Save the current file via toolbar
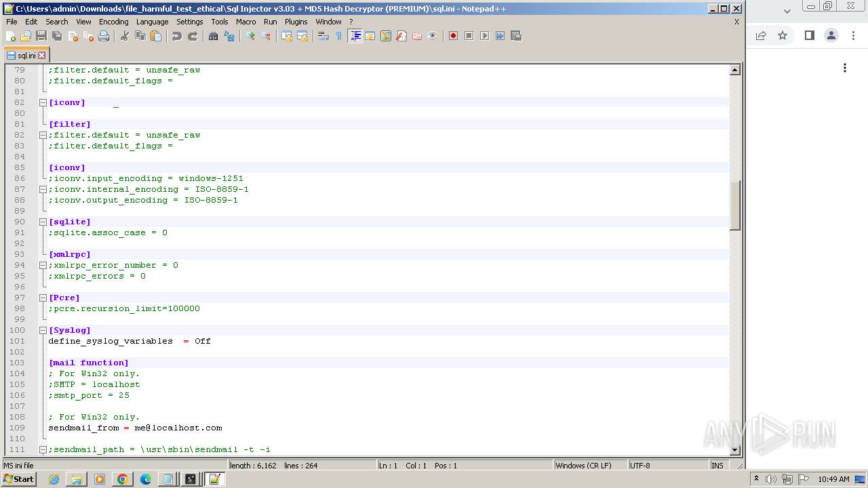The image size is (868, 488). click(x=41, y=36)
